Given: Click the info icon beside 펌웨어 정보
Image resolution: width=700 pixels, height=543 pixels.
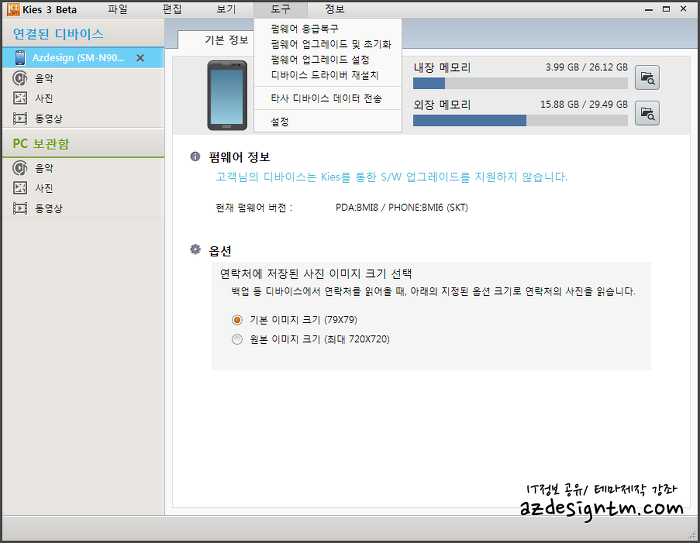Looking at the screenshot, I should [195, 157].
